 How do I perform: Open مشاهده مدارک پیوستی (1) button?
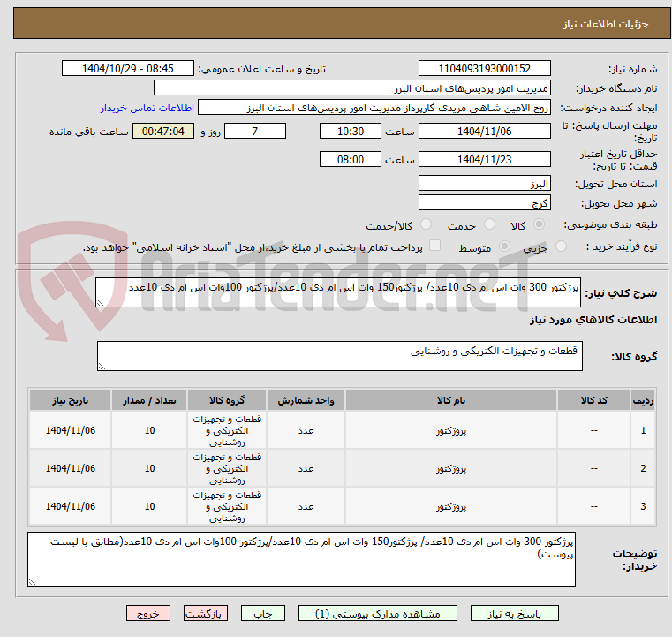point(378,613)
